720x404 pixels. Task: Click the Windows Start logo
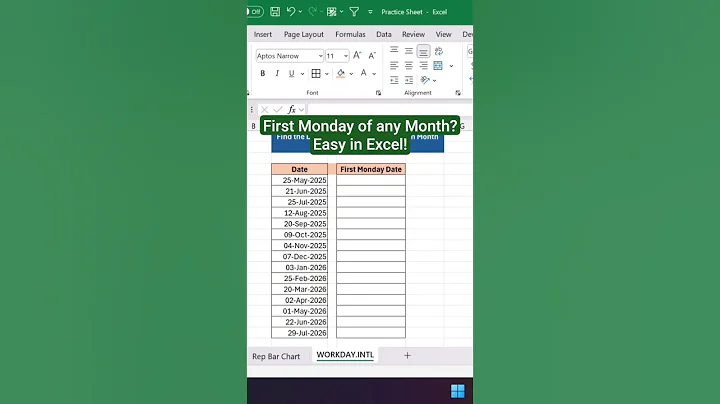click(x=458, y=391)
